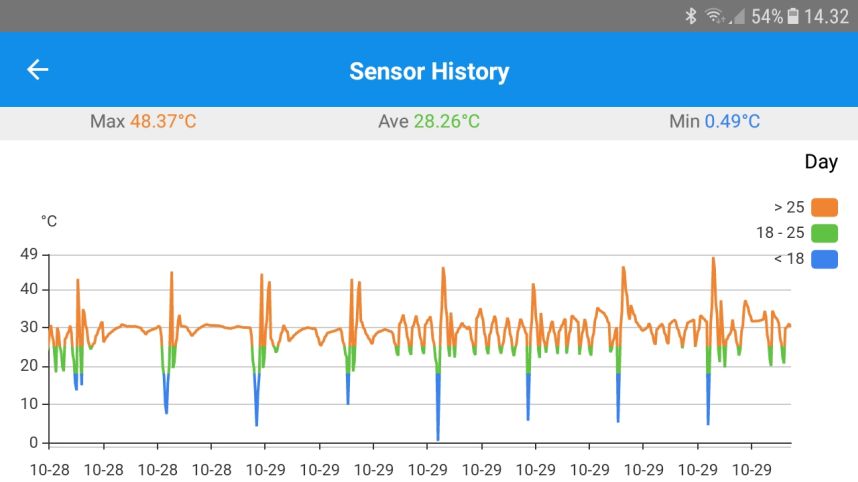Image resolution: width=858 pixels, height=482 pixels.
Task: Tap the 49 label on the y-axis
Action: (x=28, y=254)
